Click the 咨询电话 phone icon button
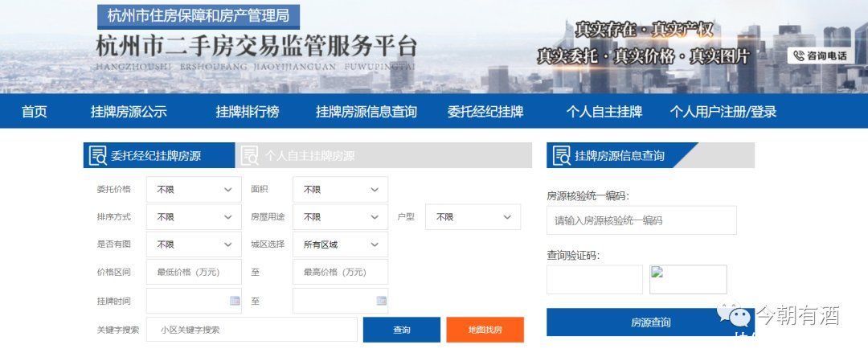 click(819, 55)
